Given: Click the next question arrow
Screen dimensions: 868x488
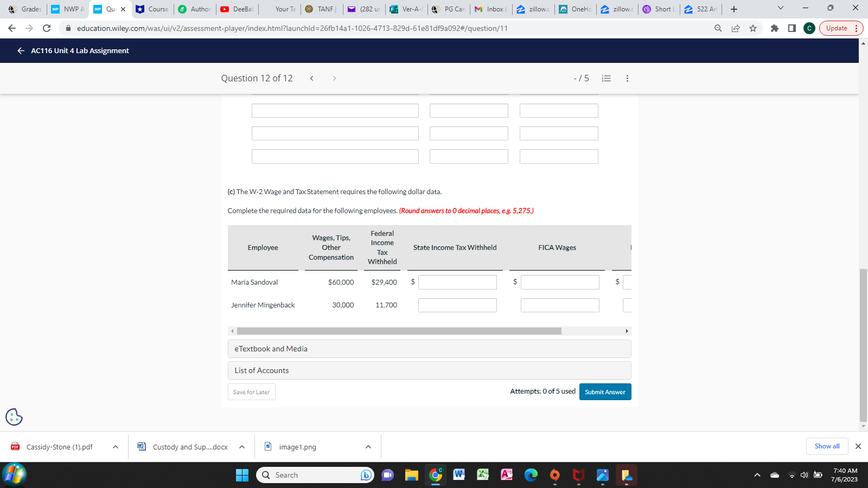Looking at the screenshot, I should coord(334,78).
